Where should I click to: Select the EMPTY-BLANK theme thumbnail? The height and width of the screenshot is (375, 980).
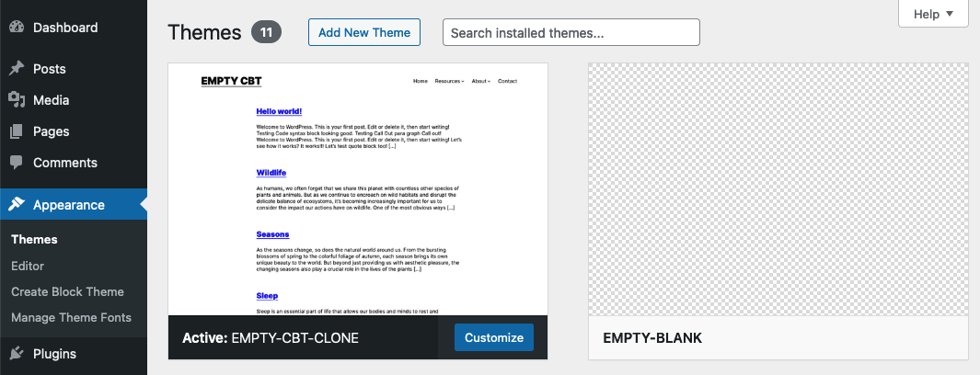coord(778,189)
